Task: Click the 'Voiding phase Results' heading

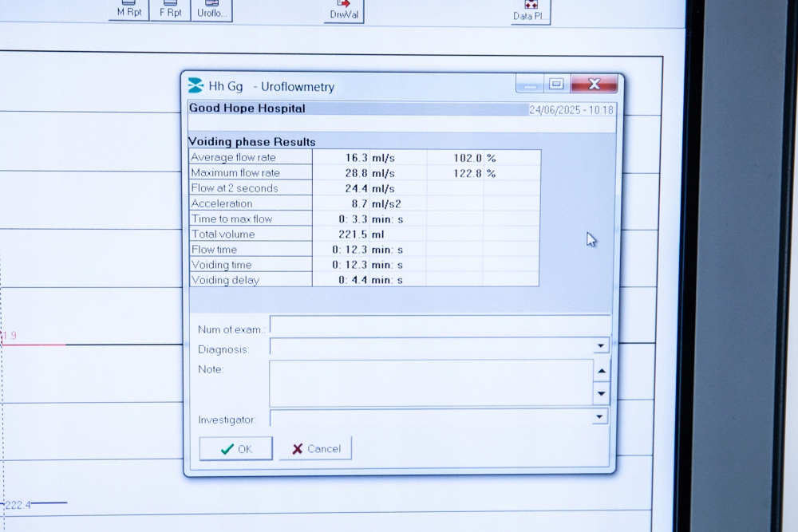Action: (252, 141)
